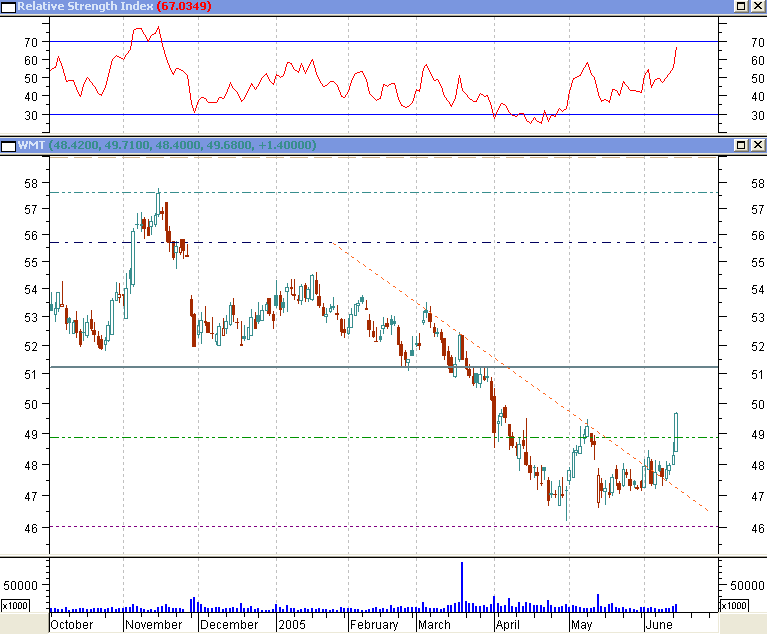The image size is (767, 634).
Task: Click the Relative Strength Index title text
Action: pyautogui.click(x=86, y=6)
